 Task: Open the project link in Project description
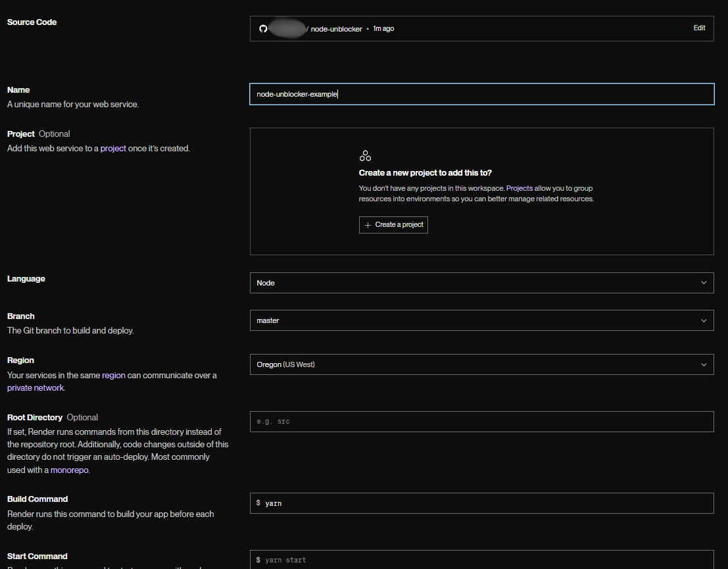pyautogui.click(x=113, y=149)
